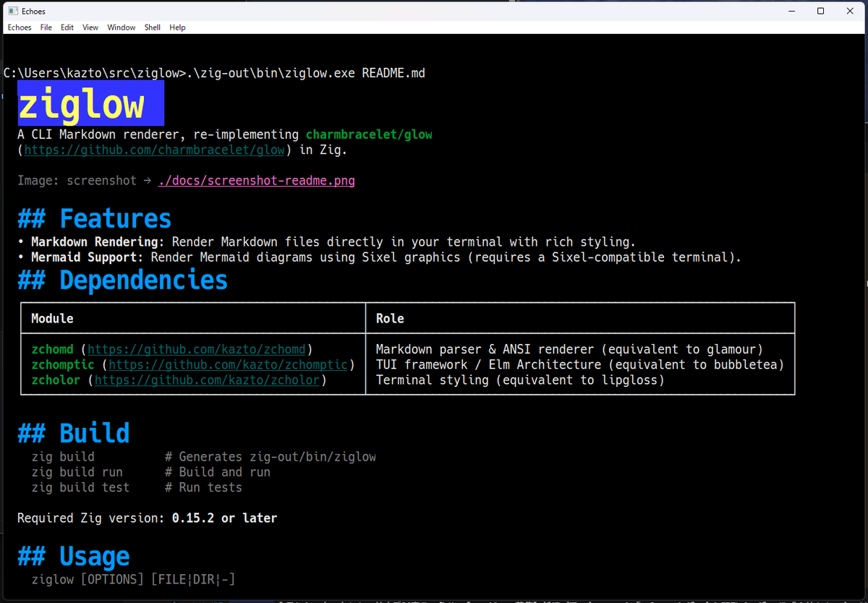Click the Role table header

coord(390,318)
